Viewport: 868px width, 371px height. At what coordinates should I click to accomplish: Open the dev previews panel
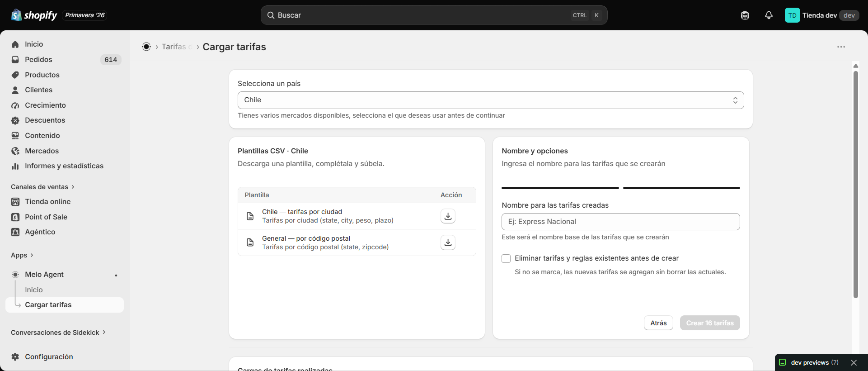tap(815, 362)
